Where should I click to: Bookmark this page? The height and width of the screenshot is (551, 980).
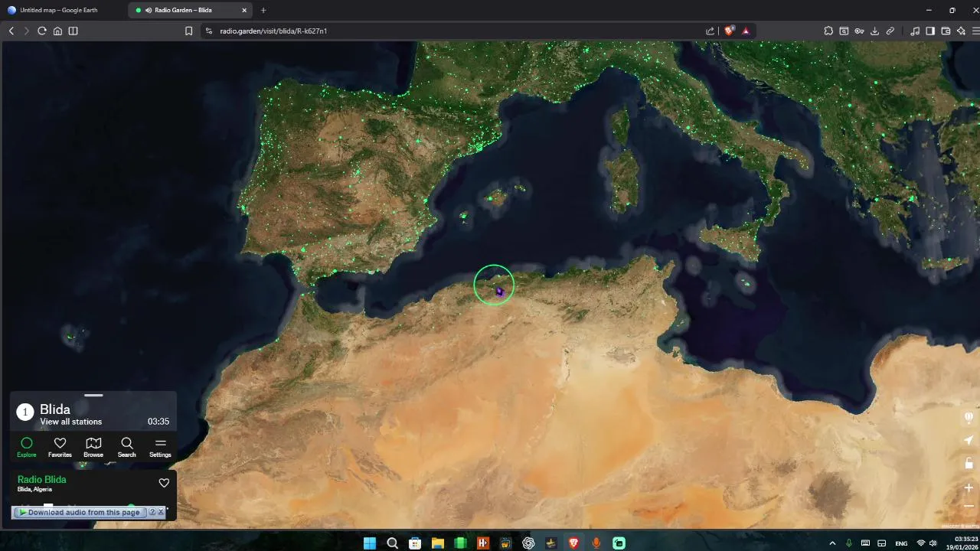188,31
